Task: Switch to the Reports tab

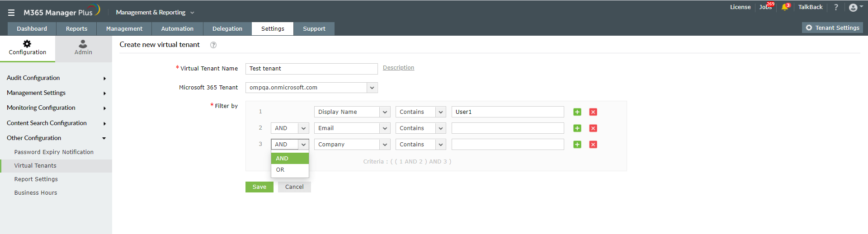Action: click(76, 28)
